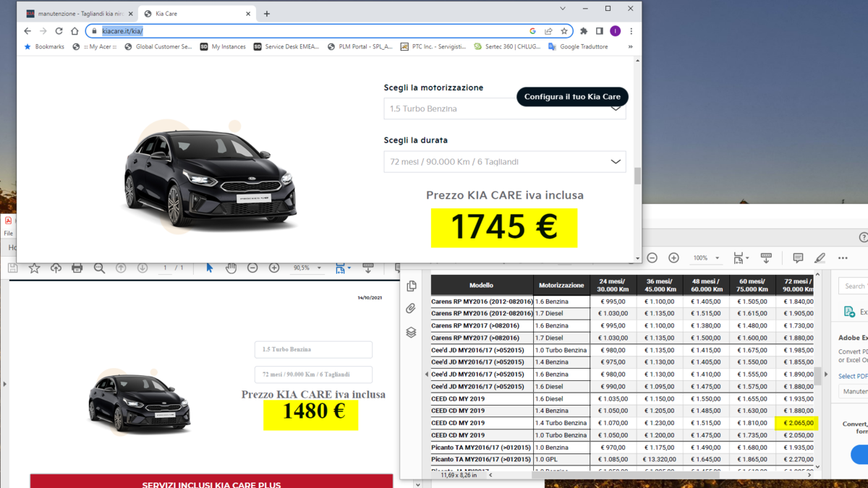This screenshot has width=868, height=488.
Task: Click the € 13.320,00 table cell
Action: 660,459
